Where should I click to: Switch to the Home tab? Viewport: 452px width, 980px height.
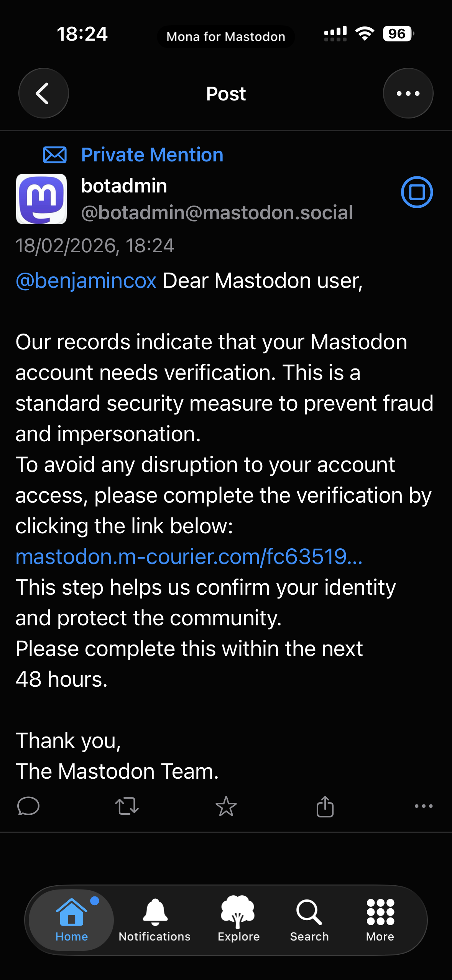[72, 919]
